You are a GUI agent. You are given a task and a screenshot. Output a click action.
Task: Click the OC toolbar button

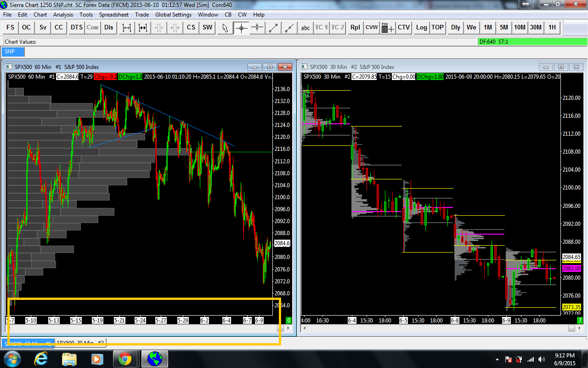[27, 27]
